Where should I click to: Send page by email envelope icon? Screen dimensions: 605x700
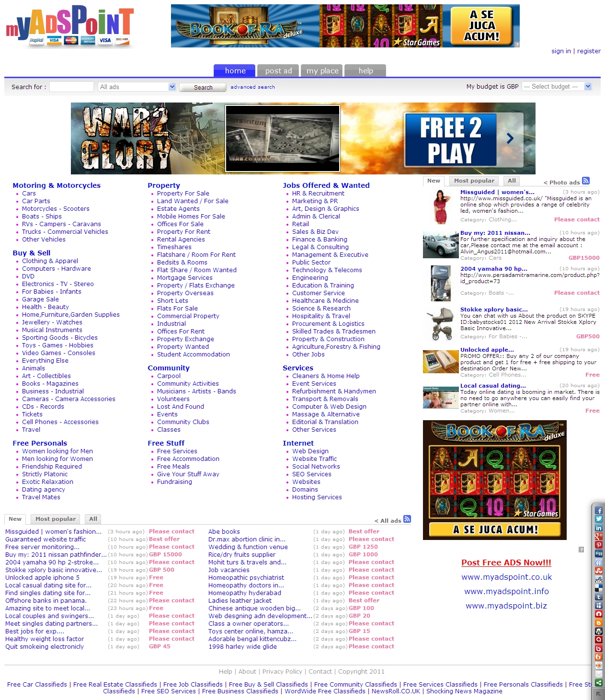pos(599,674)
